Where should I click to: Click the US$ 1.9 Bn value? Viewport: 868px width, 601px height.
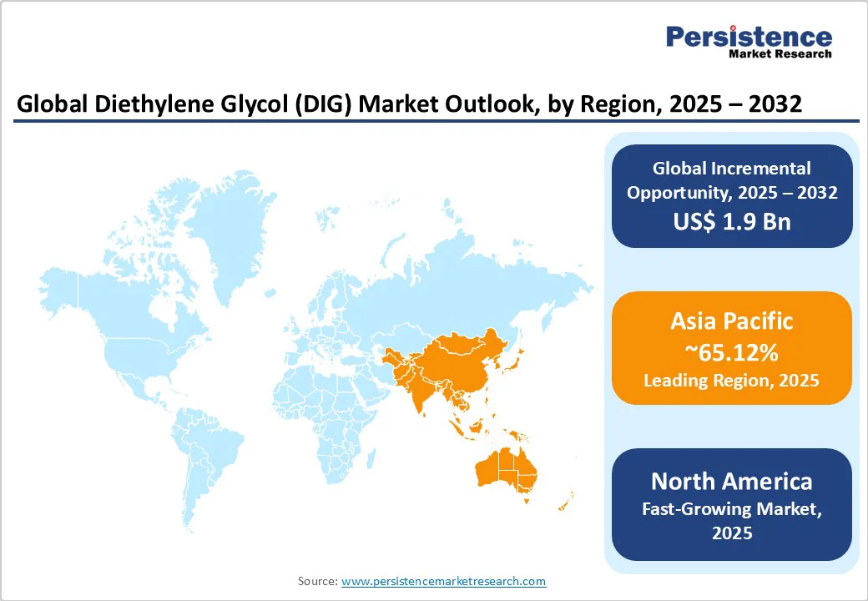click(x=732, y=222)
